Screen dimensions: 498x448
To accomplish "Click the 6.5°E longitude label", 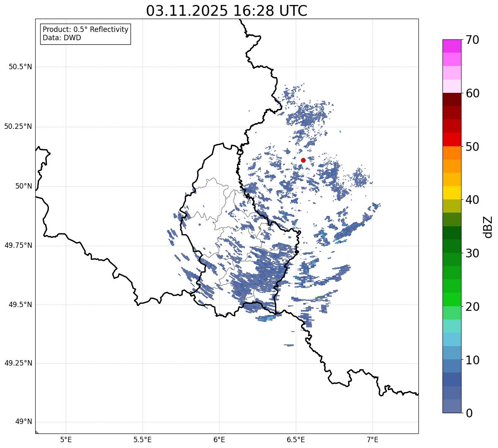I will pyautogui.click(x=296, y=439).
